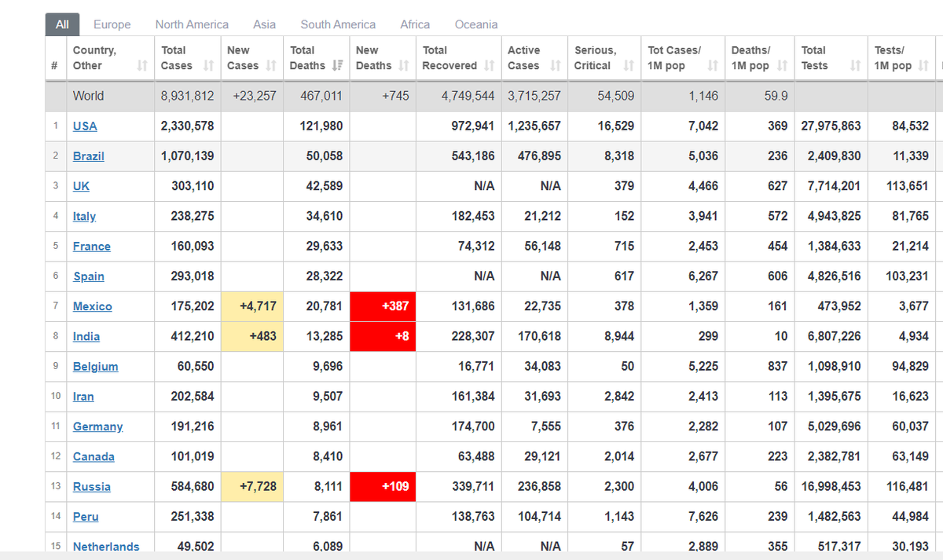Open the Spain link
The height and width of the screenshot is (560, 943).
point(89,276)
